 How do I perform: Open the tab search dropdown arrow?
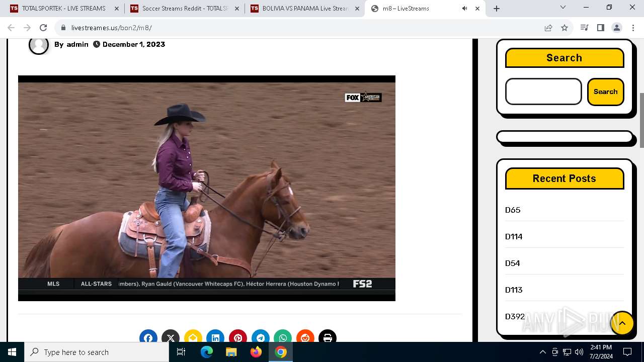[x=563, y=7]
